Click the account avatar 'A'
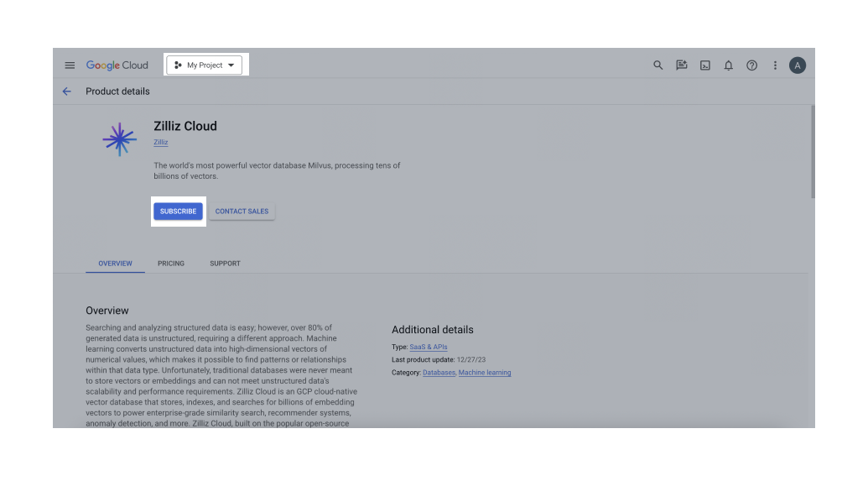868x481 pixels. pos(798,65)
